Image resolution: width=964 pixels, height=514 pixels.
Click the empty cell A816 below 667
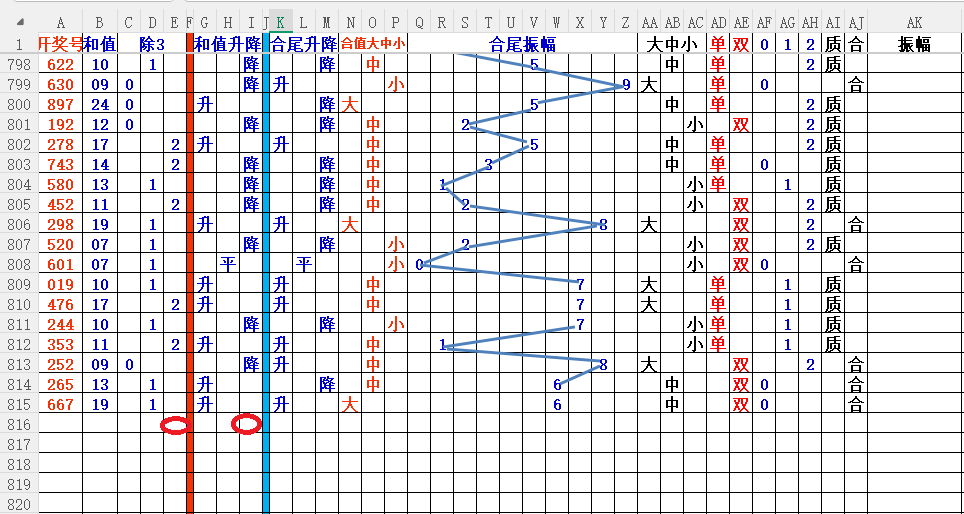[x=60, y=424]
